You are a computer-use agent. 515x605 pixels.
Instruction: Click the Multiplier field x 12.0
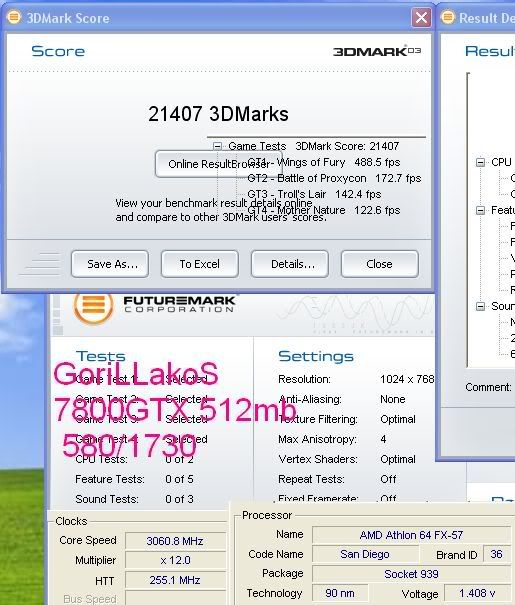[176, 560]
